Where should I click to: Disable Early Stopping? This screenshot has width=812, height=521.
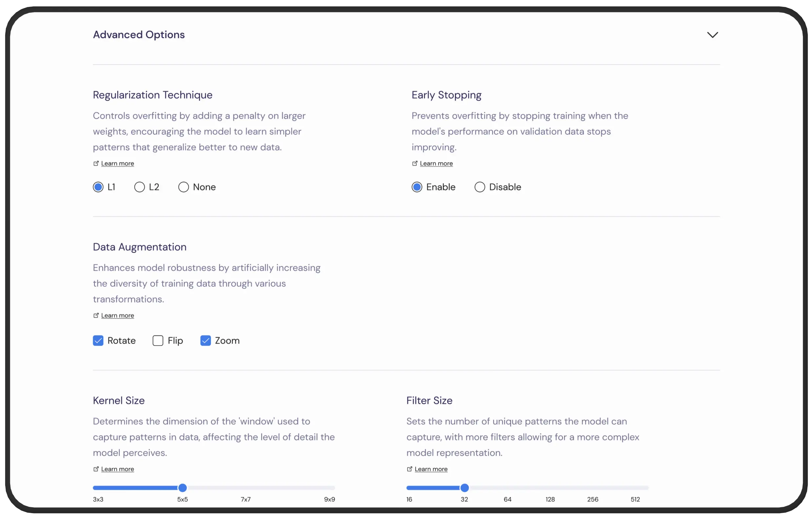[479, 186]
